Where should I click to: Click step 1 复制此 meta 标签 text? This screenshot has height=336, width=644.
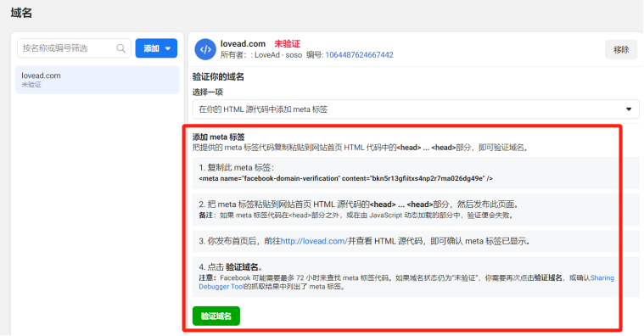tap(236, 168)
